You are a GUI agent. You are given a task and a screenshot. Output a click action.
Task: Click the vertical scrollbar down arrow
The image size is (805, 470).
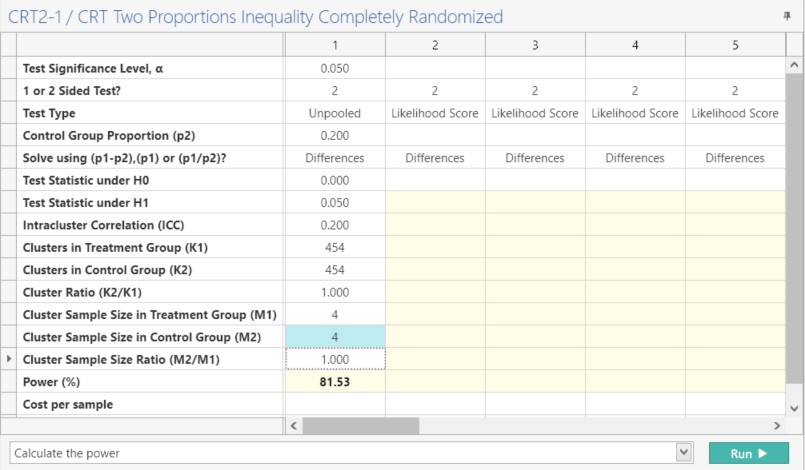tap(794, 409)
